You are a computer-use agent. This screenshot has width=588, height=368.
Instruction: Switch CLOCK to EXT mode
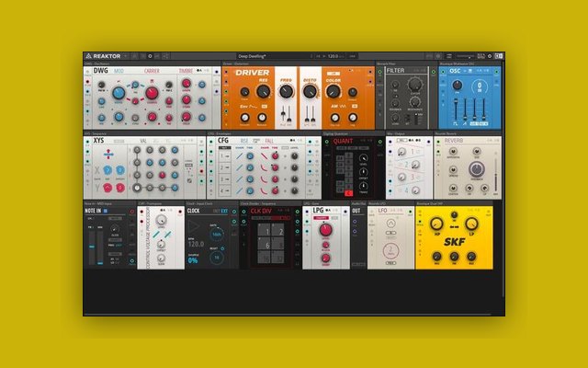click(224, 211)
